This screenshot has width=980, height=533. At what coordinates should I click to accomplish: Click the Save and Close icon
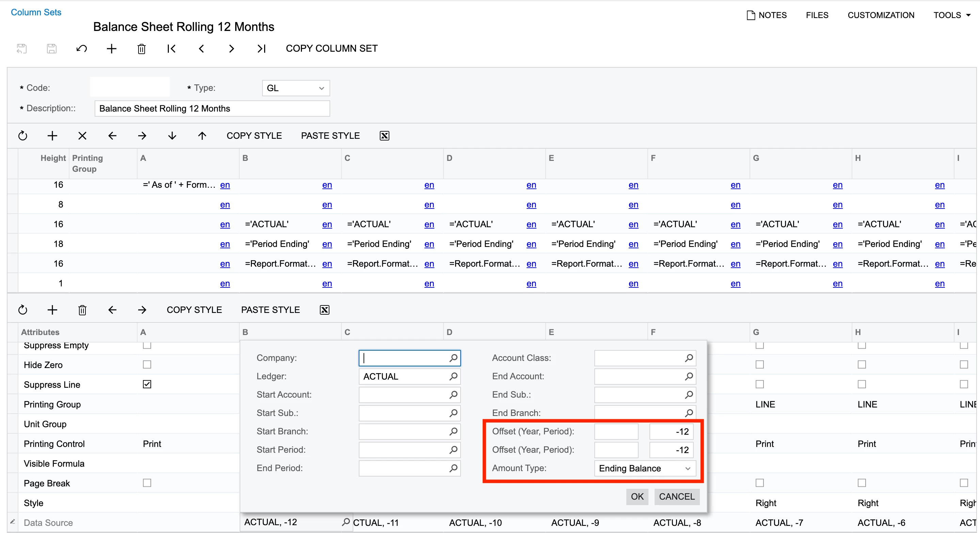(22, 49)
